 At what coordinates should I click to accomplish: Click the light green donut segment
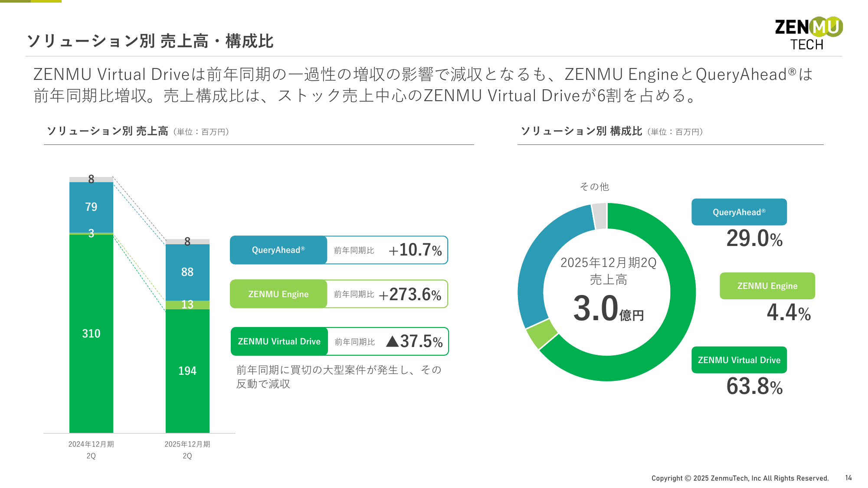tap(541, 334)
